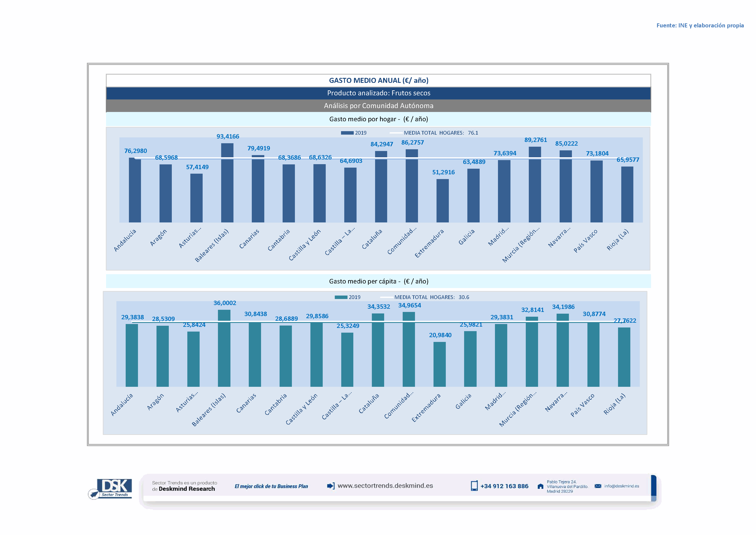Select the Extremadura bar labeled 51,2916
This screenshot has width=756, height=535.
click(x=443, y=201)
